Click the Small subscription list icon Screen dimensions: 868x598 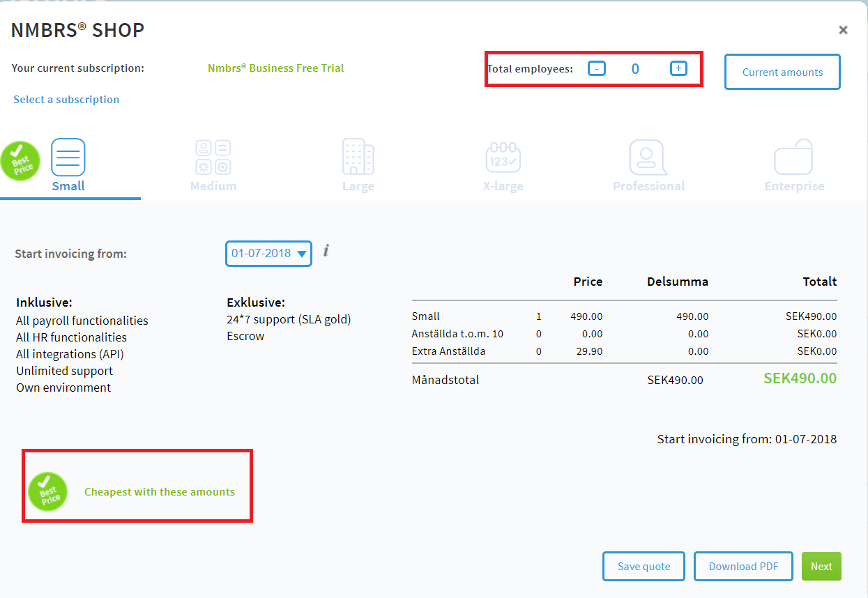coord(68,157)
